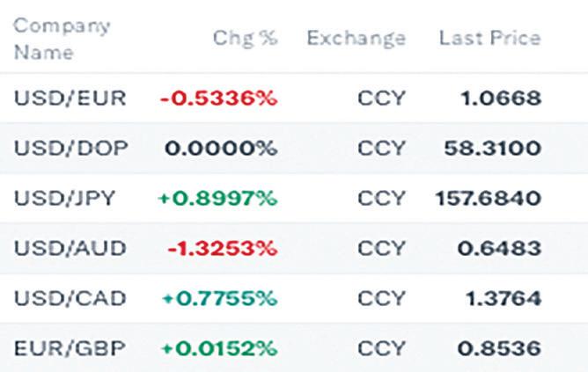588x372 pixels.
Task: Select the -0.5336% change value
Action: [218, 98]
